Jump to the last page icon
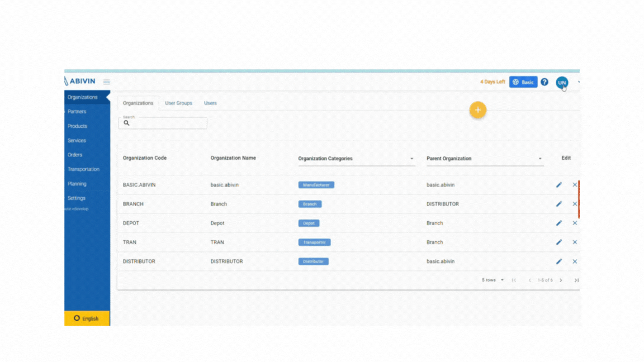The width and height of the screenshot is (644, 362). click(576, 280)
